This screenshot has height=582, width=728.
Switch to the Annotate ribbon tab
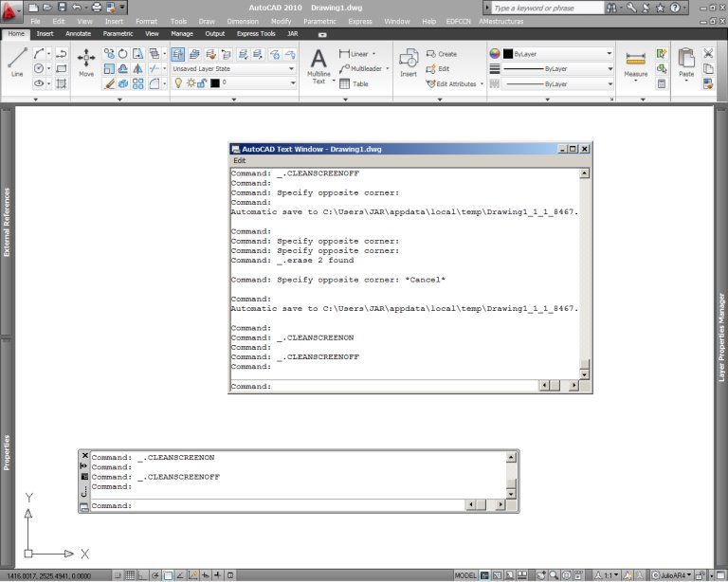click(78, 33)
